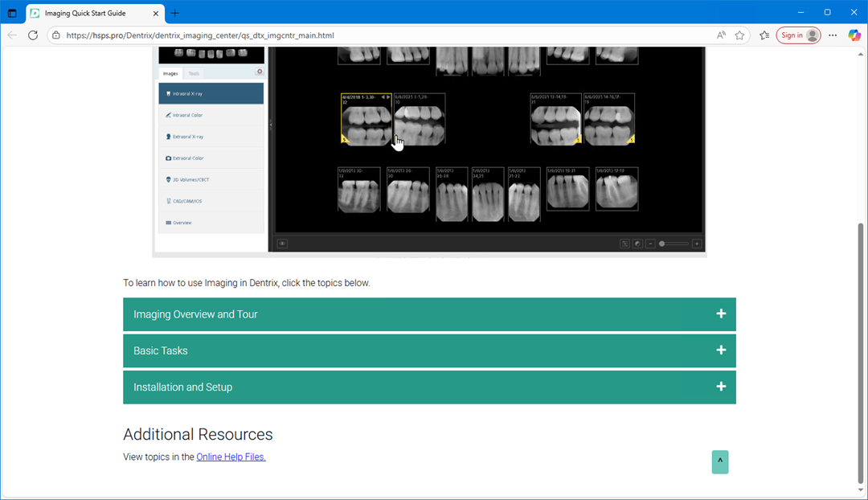
Task: Close the Imaging Quick Start Guide tab
Action: [156, 14]
